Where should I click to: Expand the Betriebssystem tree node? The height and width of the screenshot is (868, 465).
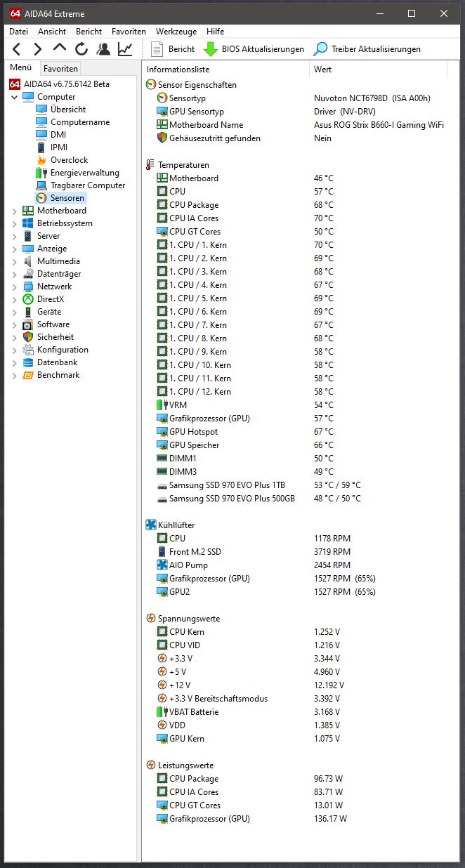point(15,223)
